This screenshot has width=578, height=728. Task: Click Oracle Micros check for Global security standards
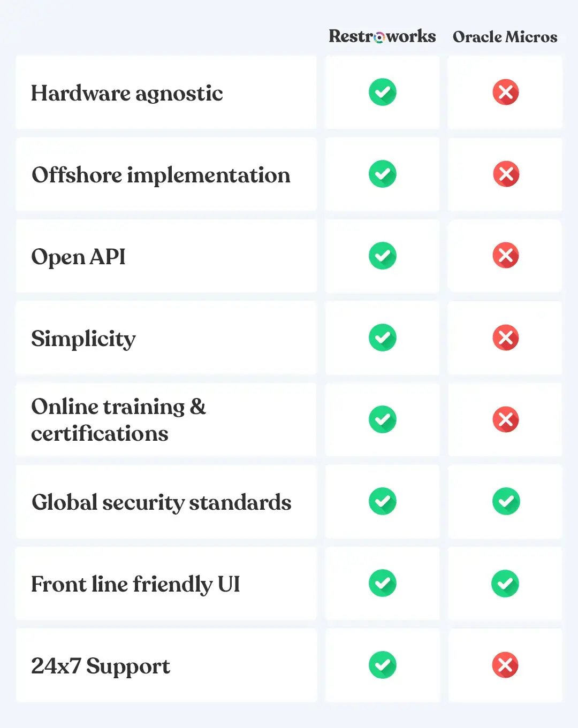click(x=505, y=501)
